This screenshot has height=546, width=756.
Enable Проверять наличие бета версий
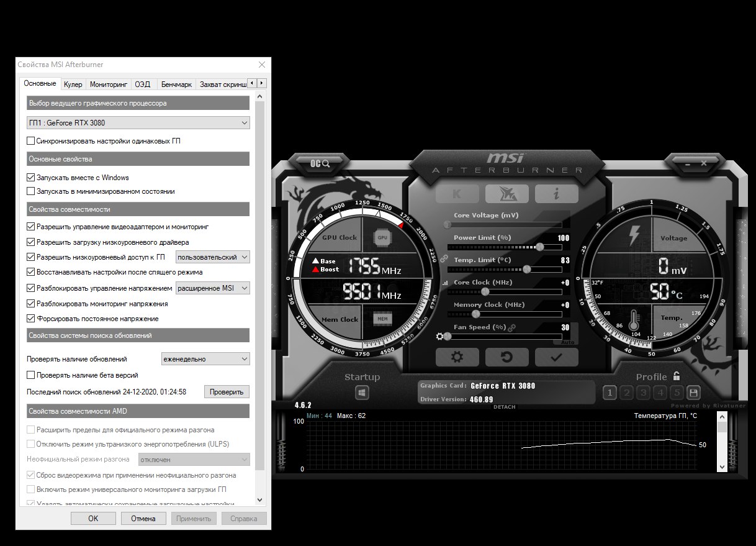31,375
